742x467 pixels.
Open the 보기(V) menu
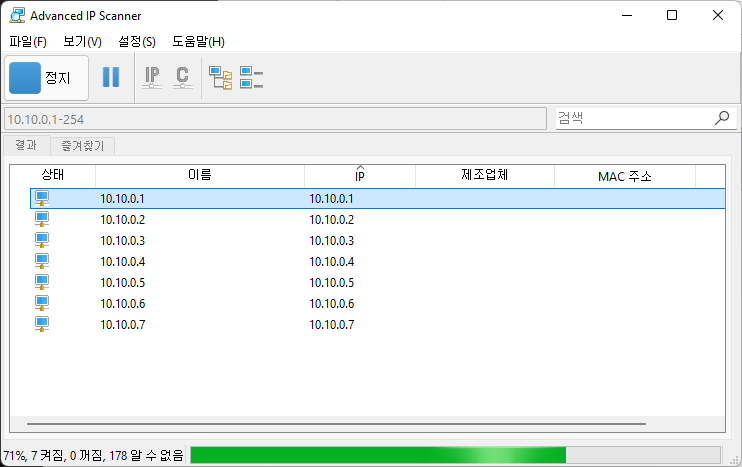click(x=82, y=42)
